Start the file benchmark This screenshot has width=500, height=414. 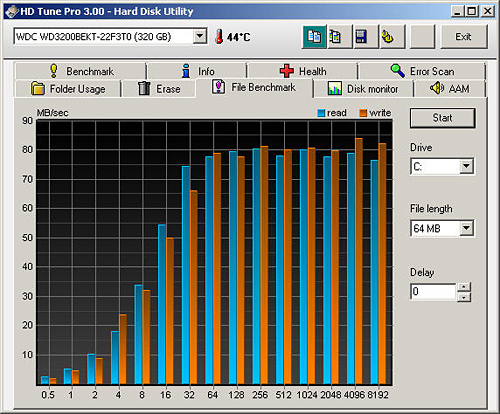pos(443,118)
